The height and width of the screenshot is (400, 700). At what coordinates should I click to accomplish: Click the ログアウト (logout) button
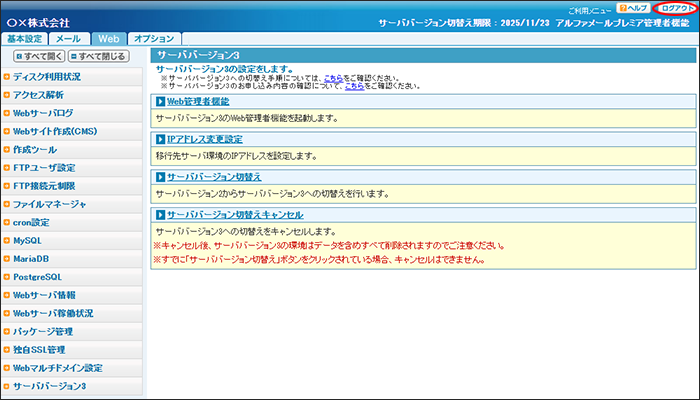pyautogui.click(x=669, y=8)
